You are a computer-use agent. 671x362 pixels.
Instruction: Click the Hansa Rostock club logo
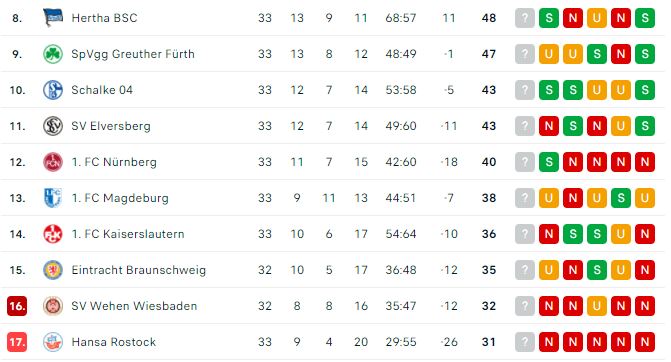tap(53, 342)
